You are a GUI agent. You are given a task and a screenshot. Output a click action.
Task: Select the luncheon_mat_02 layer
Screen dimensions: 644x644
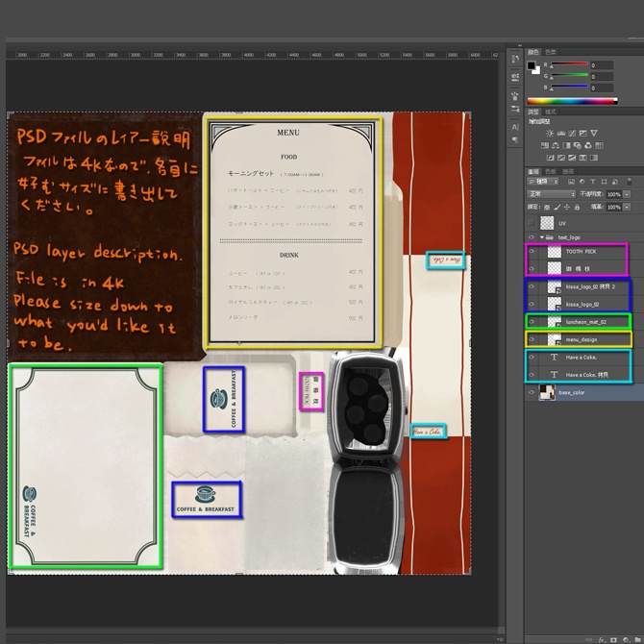[x=583, y=322]
